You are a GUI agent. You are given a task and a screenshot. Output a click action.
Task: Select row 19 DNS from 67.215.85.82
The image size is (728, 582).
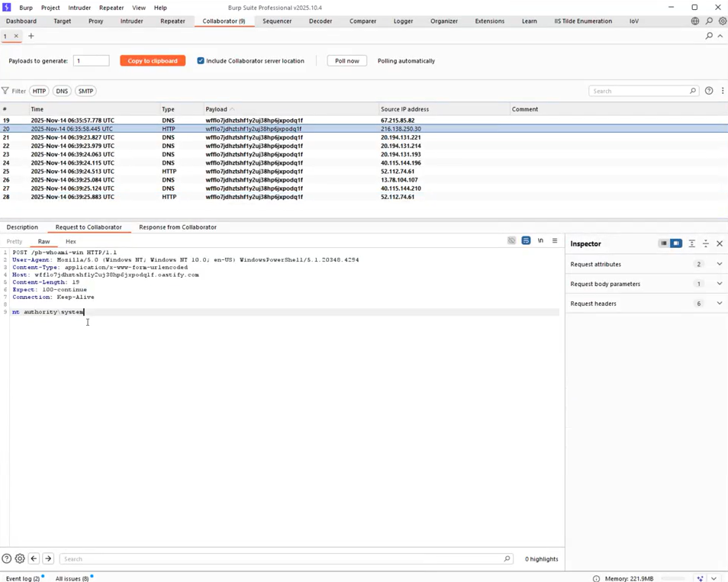click(x=364, y=121)
